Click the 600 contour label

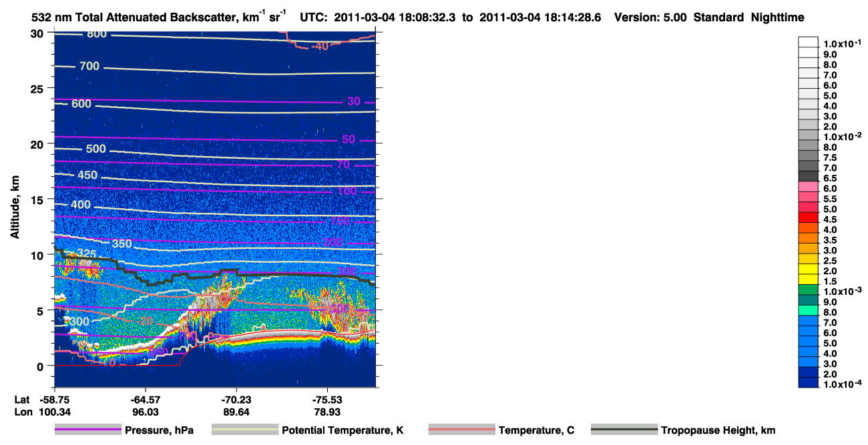81,104
